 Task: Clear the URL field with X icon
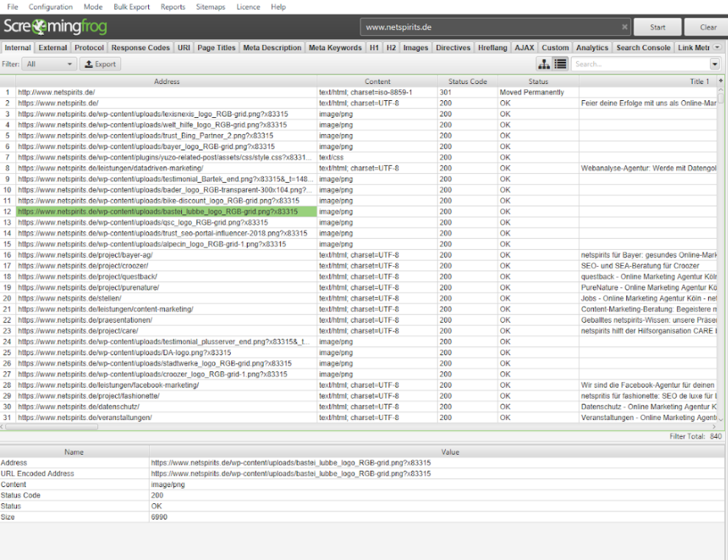(625, 27)
